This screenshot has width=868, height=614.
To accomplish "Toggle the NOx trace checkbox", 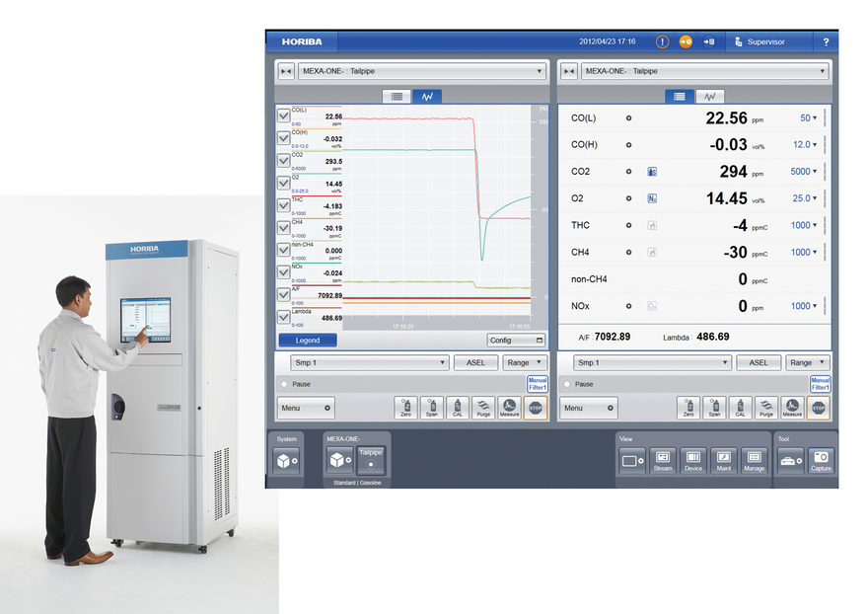I will pos(283,272).
